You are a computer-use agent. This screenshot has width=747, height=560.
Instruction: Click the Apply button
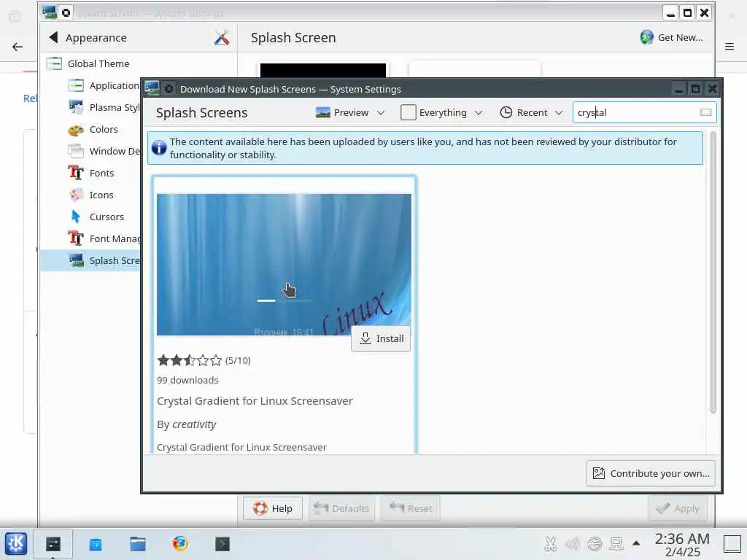tap(678, 508)
